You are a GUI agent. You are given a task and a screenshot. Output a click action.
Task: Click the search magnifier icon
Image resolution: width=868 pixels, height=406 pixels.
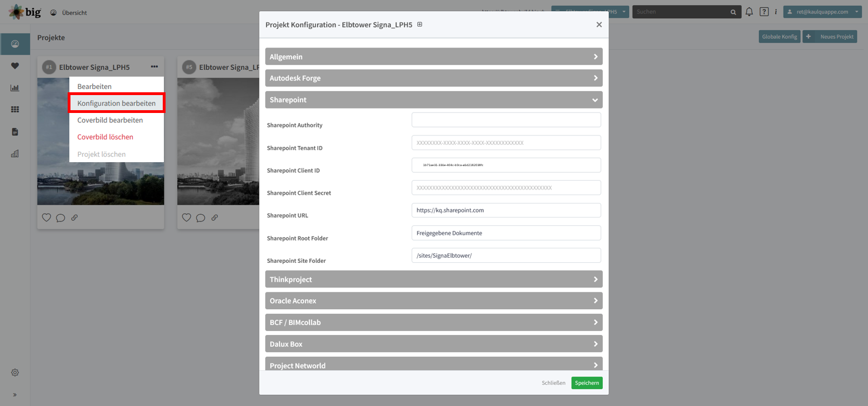coord(733,12)
